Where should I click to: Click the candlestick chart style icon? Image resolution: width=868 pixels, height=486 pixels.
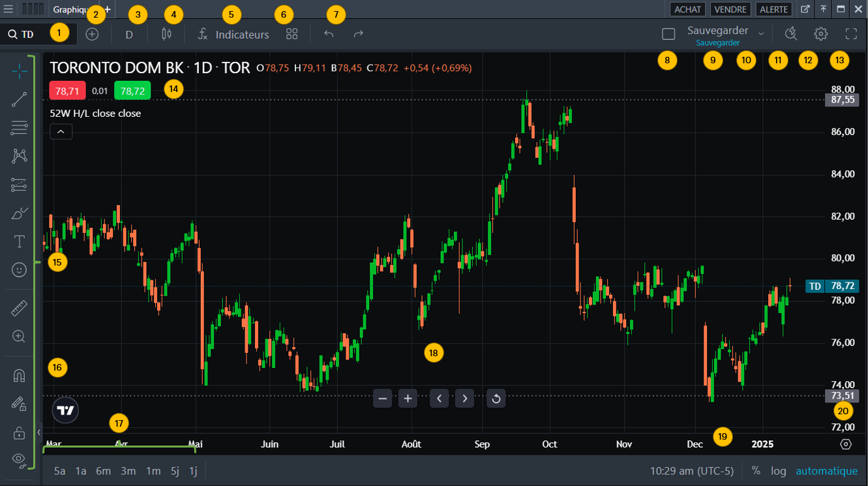coord(166,34)
